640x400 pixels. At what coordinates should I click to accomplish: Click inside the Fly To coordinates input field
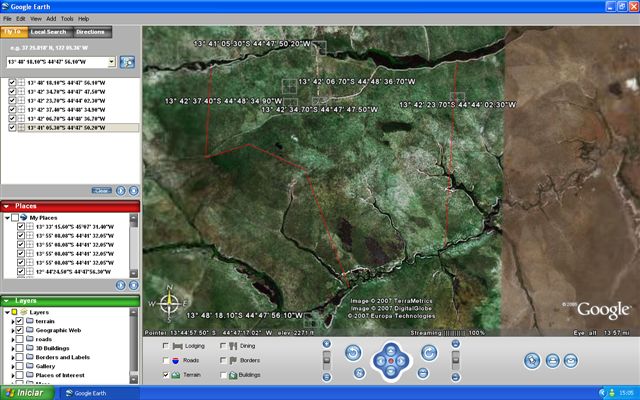(x=57, y=62)
